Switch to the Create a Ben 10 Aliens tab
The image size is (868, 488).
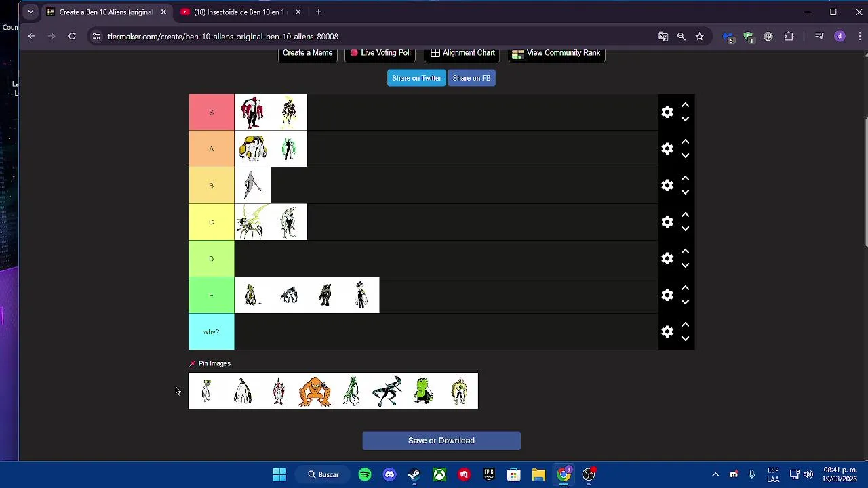point(105,12)
